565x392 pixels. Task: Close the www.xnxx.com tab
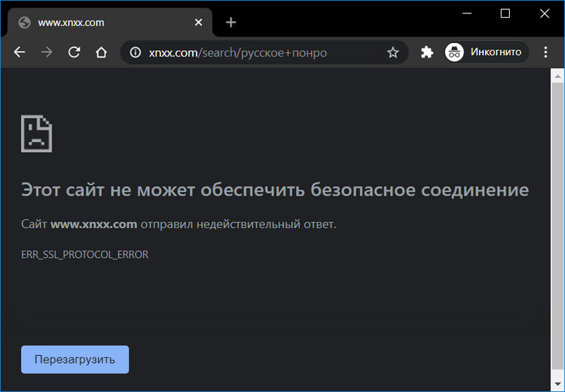point(198,23)
